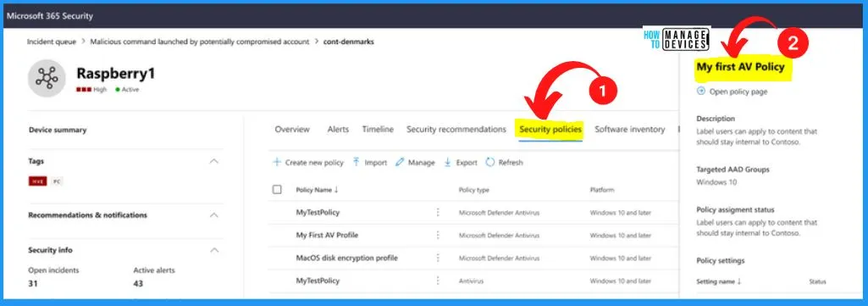Click Microsoft 365 Security header title
This screenshot has height=306, width=868.
pyautogui.click(x=49, y=16)
